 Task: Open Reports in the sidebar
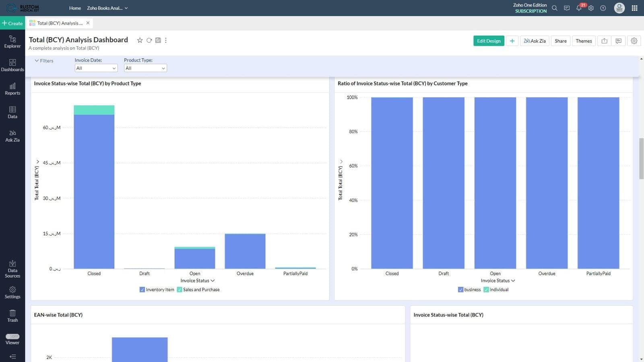tap(12, 89)
